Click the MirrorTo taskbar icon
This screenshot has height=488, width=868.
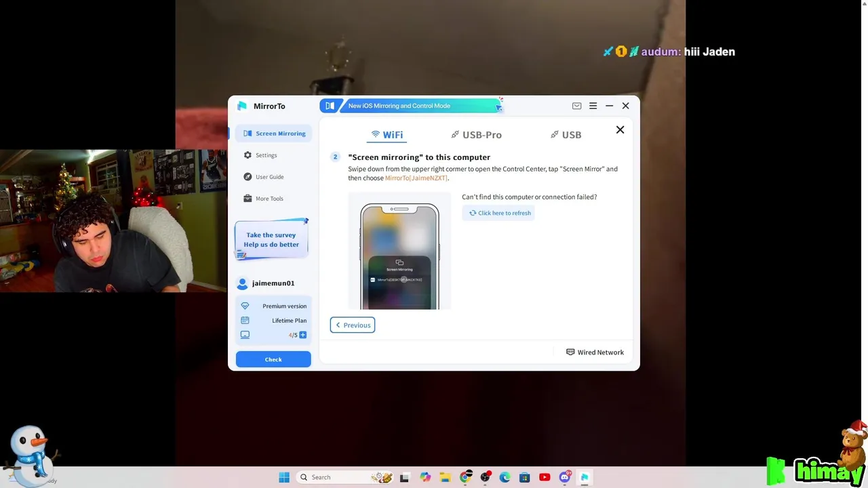point(584,477)
